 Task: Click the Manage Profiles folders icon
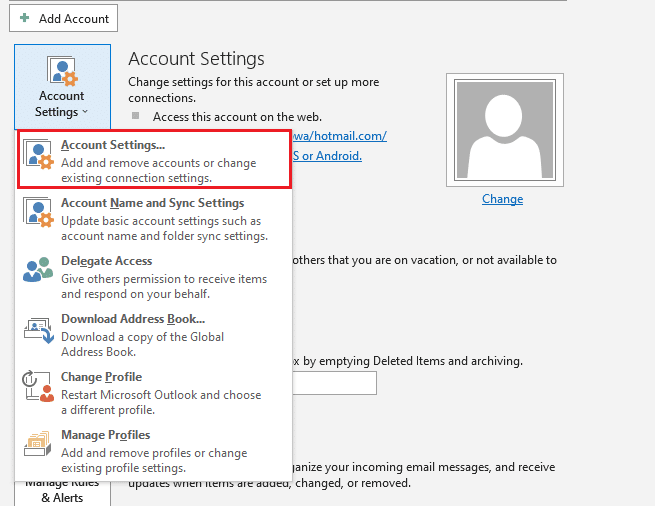[x=39, y=446]
